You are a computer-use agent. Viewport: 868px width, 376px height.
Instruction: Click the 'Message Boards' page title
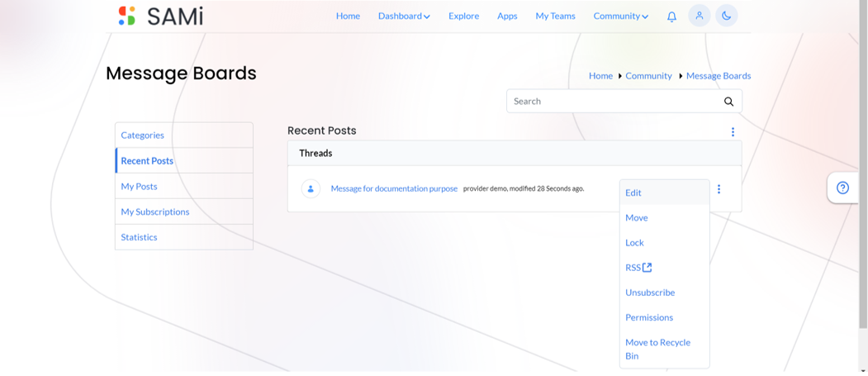(x=181, y=73)
